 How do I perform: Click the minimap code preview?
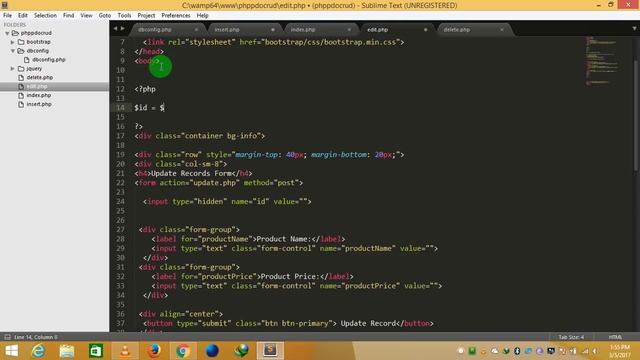(x=602, y=60)
